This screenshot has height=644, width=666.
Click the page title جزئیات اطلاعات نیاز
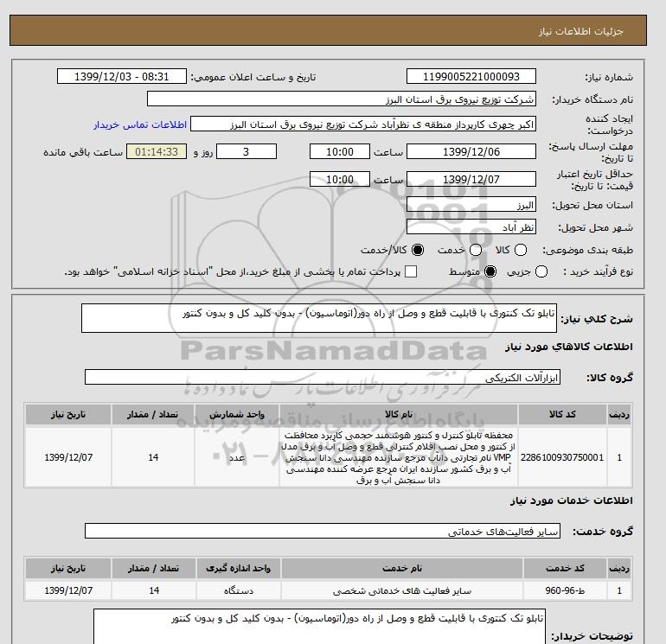581,31
